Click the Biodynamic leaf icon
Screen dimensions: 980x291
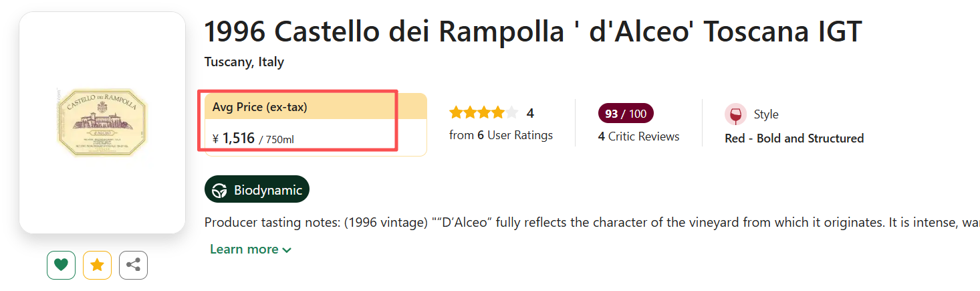click(219, 190)
